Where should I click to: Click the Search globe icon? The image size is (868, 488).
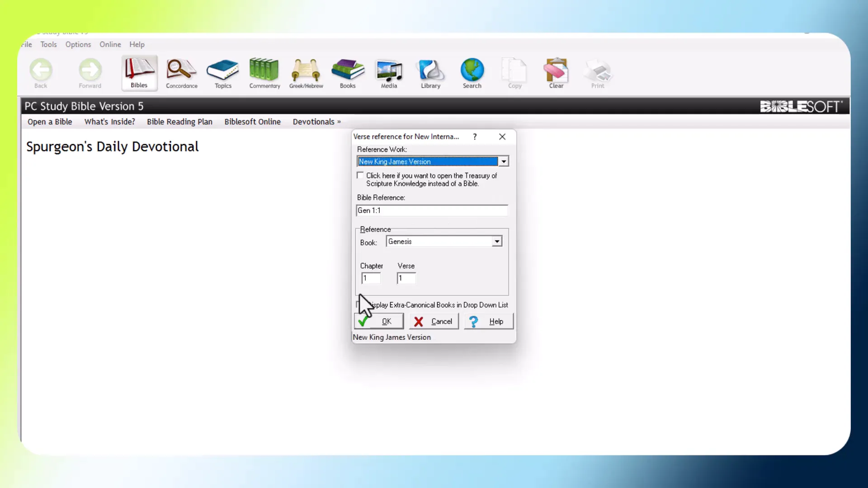pyautogui.click(x=472, y=73)
